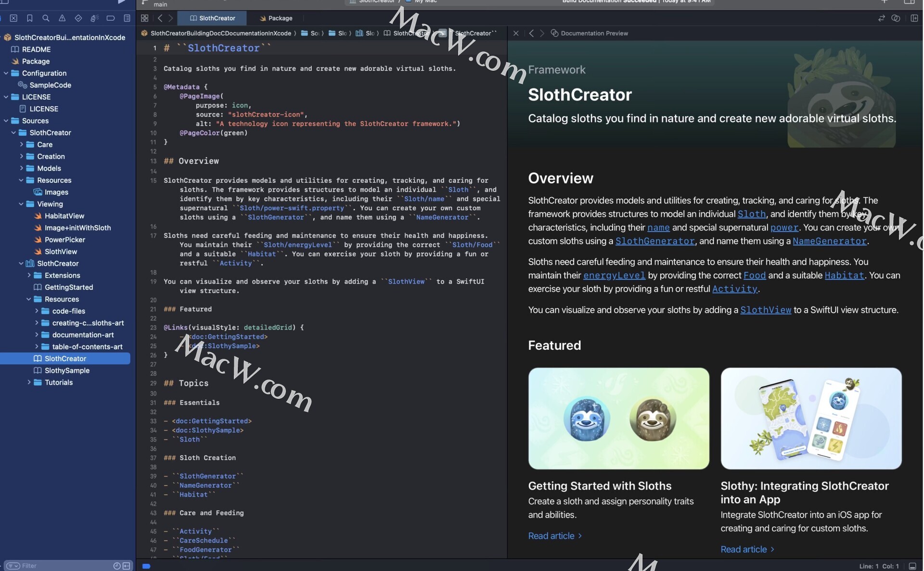
Task: Go forward in Documentation Preview
Action: (x=542, y=33)
